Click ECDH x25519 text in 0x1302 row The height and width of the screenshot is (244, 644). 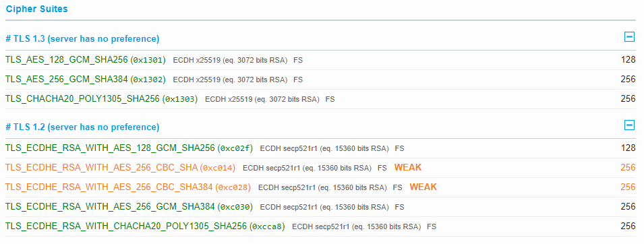coord(197,80)
